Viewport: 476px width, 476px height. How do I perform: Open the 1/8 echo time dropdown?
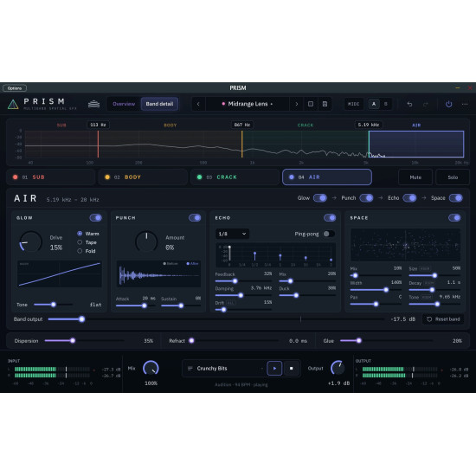[x=232, y=234]
